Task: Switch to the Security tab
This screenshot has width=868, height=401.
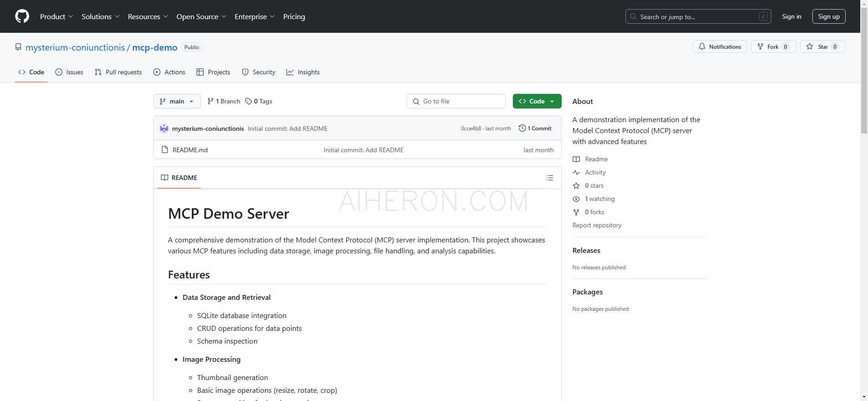Action: [x=258, y=72]
